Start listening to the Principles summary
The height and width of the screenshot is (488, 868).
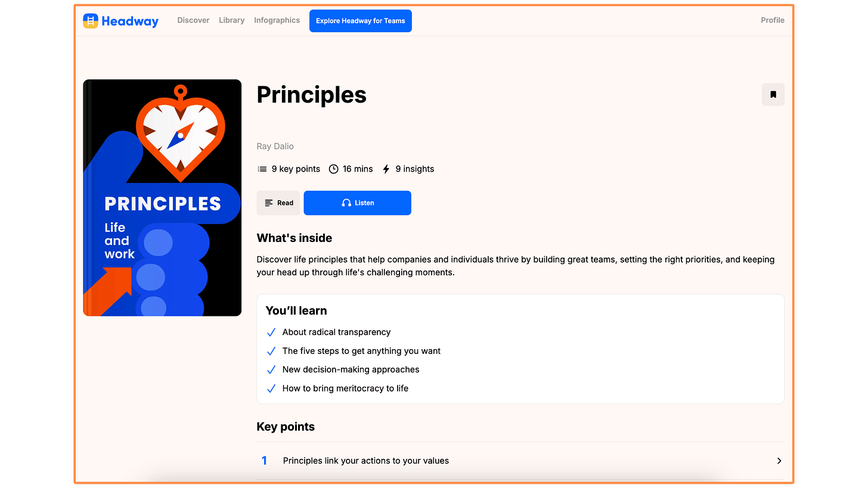click(x=357, y=203)
